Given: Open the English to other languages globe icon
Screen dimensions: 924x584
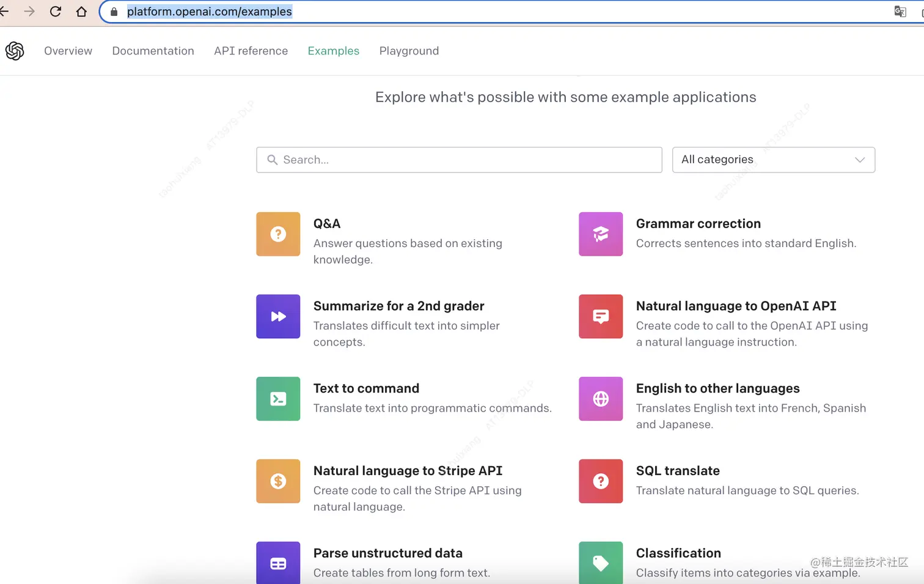Looking at the screenshot, I should coord(601,399).
